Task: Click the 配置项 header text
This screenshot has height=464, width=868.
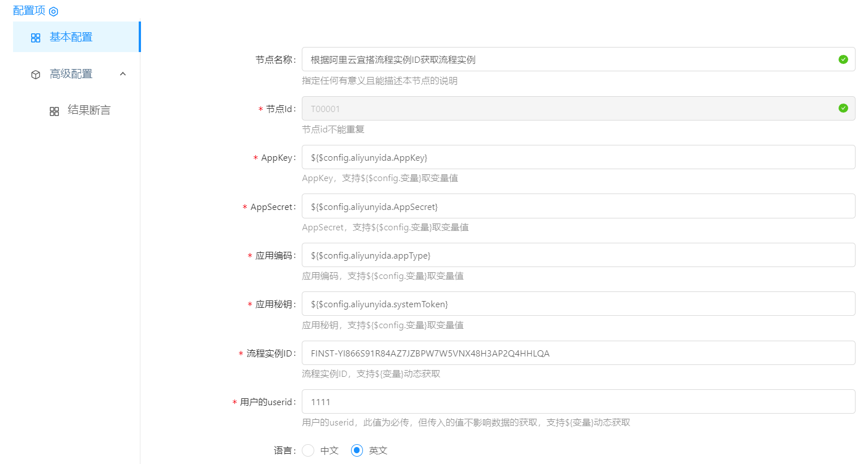Action: pos(29,11)
